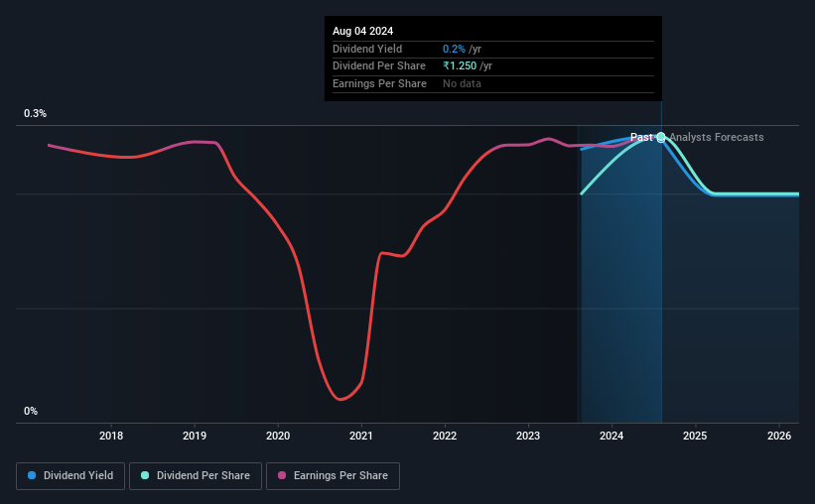This screenshot has height=504, width=815.
Task: Click the teal Dividend Per Share legend dot
Action: pos(145,475)
